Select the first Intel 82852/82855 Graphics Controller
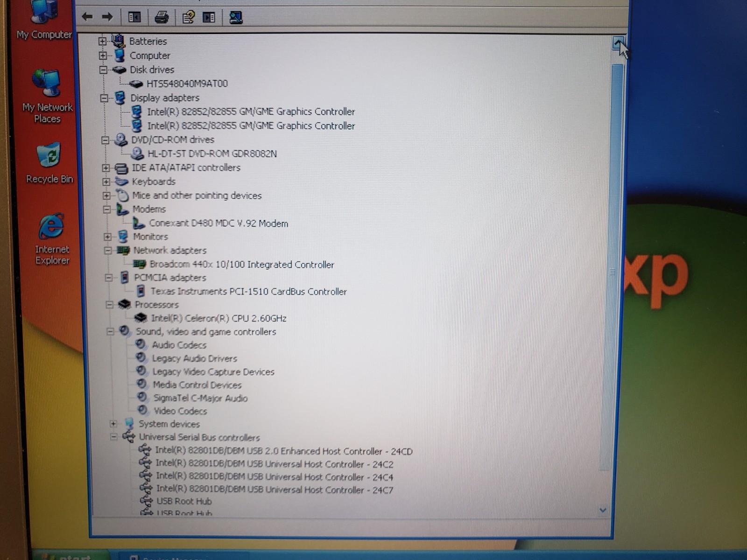Viewport: 747px width, 560px height. click(x=251, y=112)
